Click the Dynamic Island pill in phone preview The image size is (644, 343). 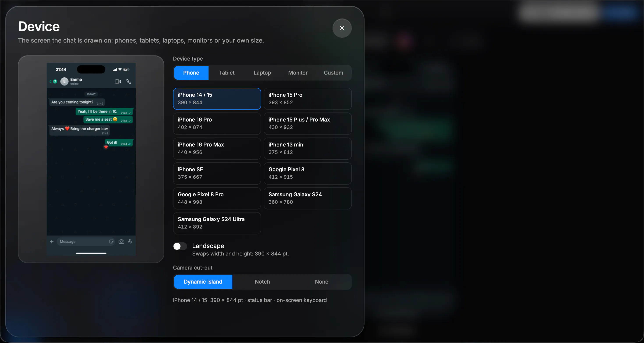tap(91, 69)
